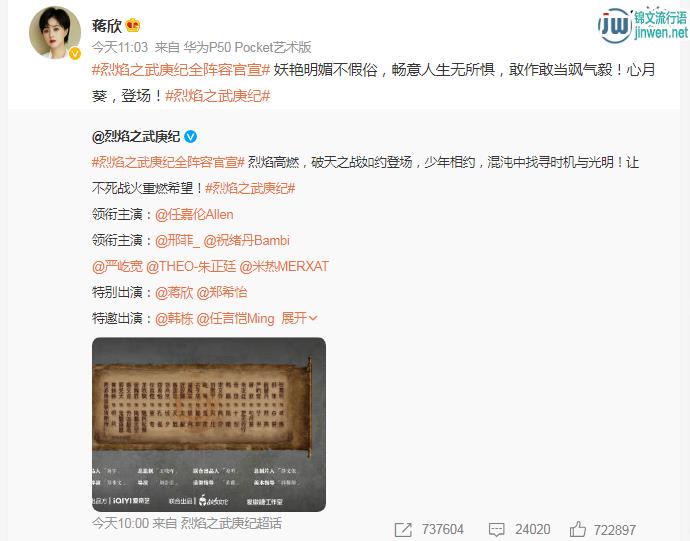Click the @THEO-朱正廷 mention
The width and height of the screenshot is (690, 541).
[191, 266]
